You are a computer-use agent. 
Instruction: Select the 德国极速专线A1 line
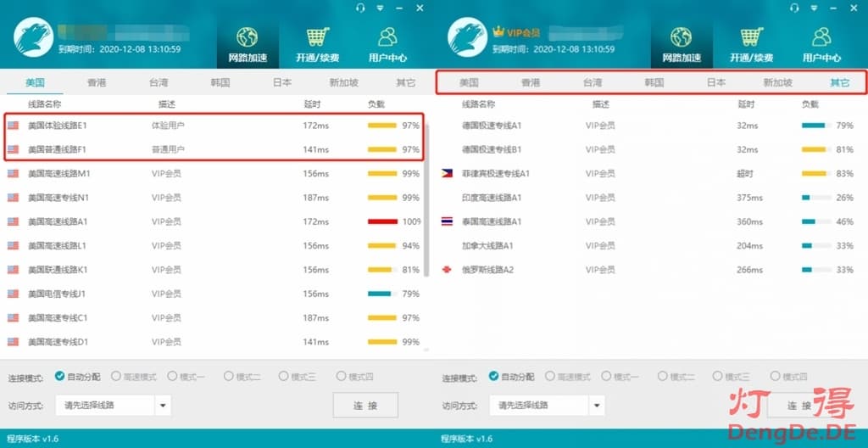(492, 126)
